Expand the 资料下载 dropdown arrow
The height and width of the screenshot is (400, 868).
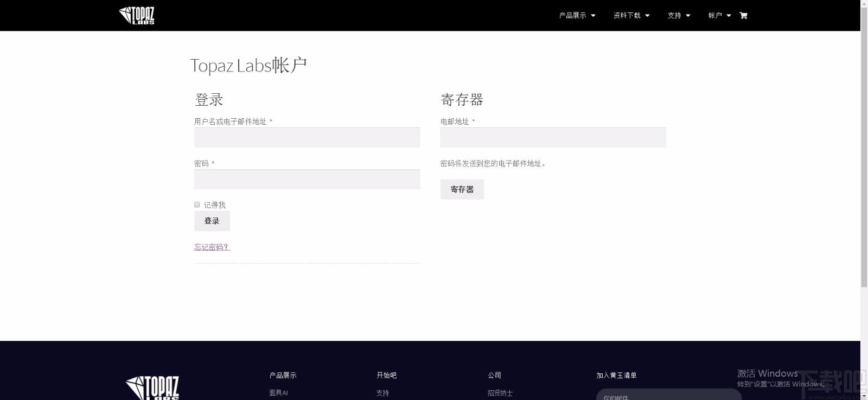click(x=647, y=16)
